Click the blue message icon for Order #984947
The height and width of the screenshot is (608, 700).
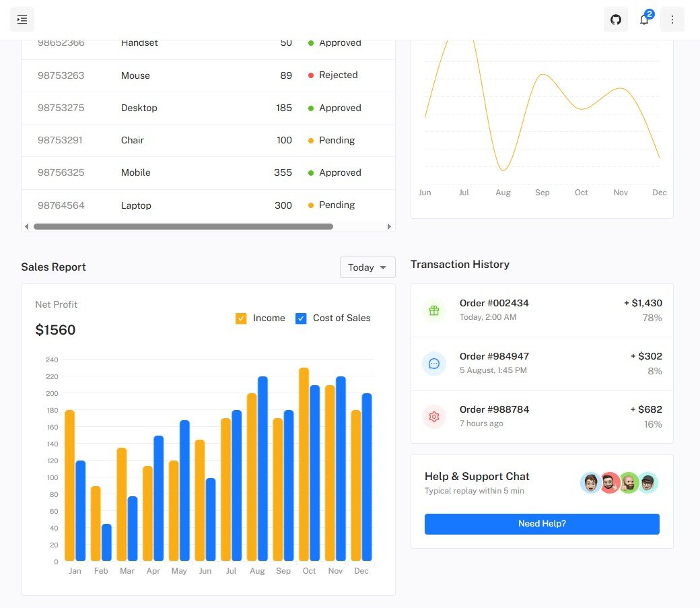[434, 364]
